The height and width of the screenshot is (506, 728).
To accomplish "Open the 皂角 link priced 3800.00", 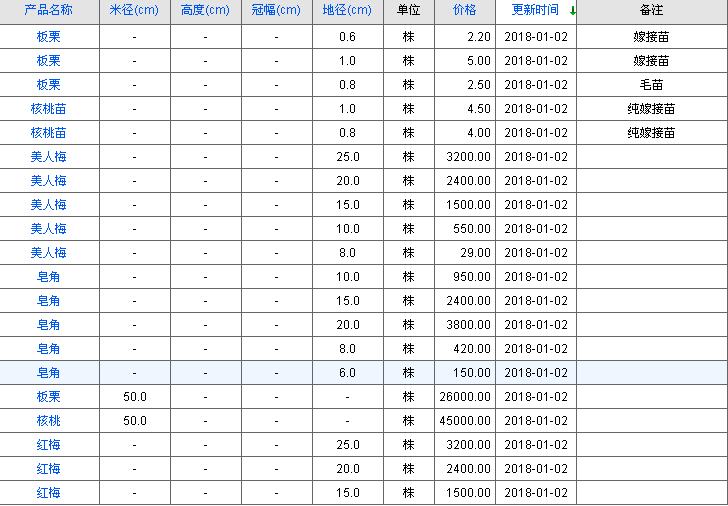I will point(48,325).
